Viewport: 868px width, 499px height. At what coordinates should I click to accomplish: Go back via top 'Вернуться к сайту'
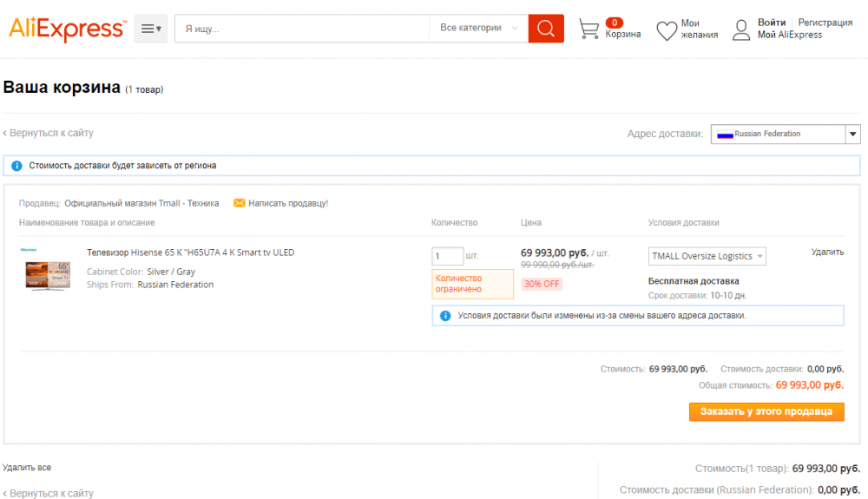pos(48,133)
